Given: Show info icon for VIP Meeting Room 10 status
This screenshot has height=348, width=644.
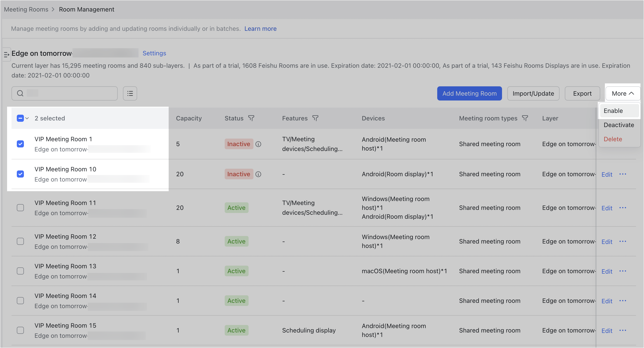Looking at the screenshot, I should point(258,174).
